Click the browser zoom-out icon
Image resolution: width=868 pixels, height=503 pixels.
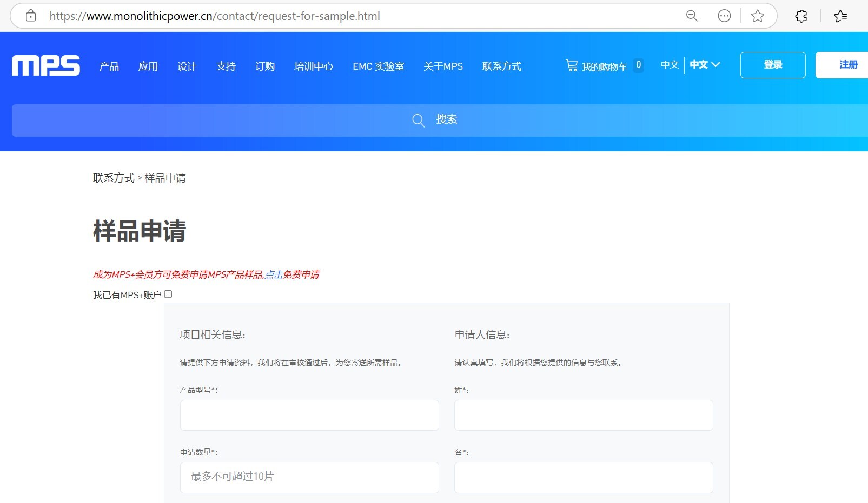click(x=691, y=16)
